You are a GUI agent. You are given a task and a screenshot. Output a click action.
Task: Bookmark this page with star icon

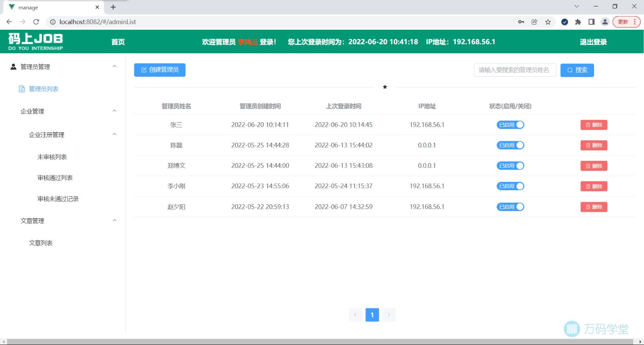(x=548, y=22)
